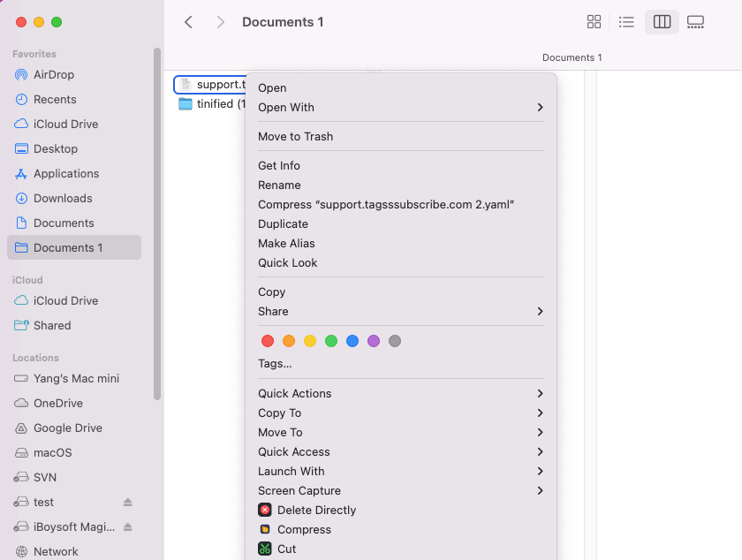Expand the Quick Actions submenu
Viewport: 742px width, 560px height.
coord(540,393)
